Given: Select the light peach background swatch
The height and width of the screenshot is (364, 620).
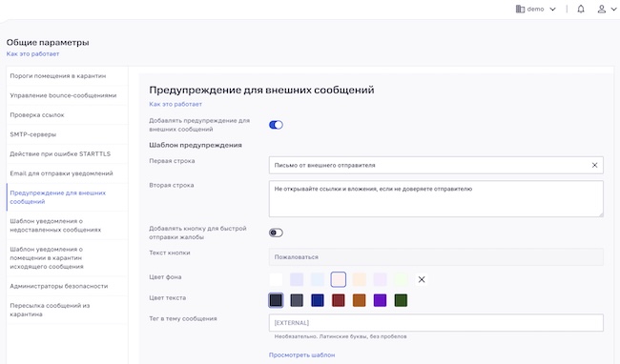Looking at the screenshot, I should 359,279.
